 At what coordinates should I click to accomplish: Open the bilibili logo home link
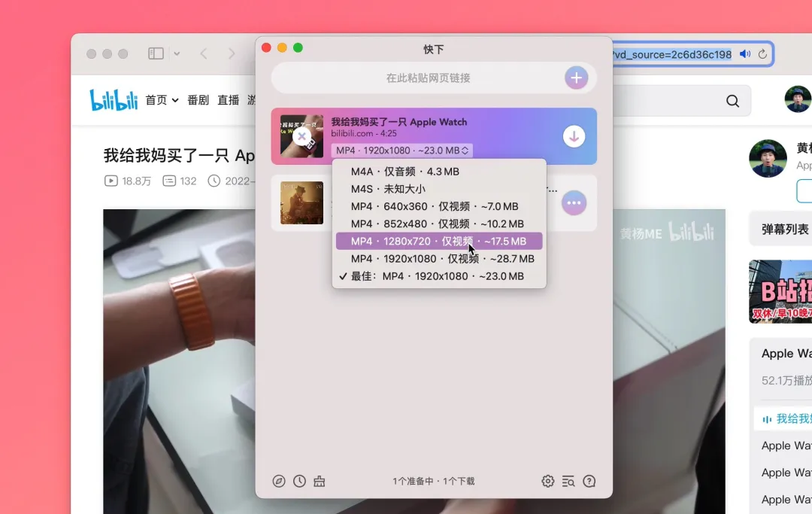(114, 100)
